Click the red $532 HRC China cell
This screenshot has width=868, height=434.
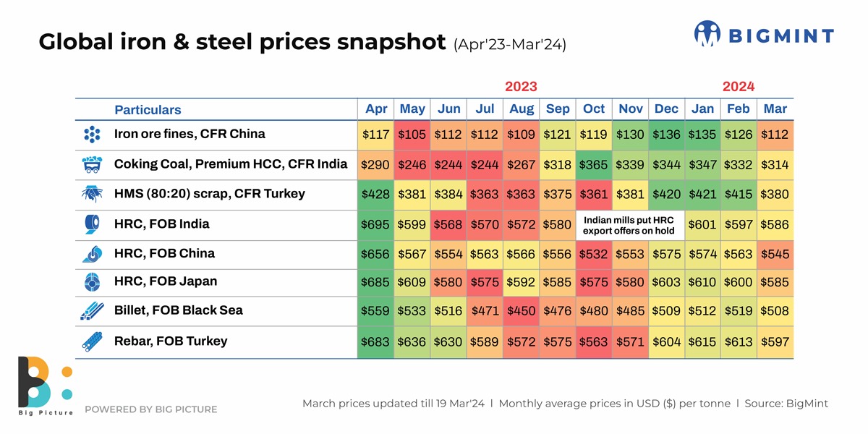(594, 255)
